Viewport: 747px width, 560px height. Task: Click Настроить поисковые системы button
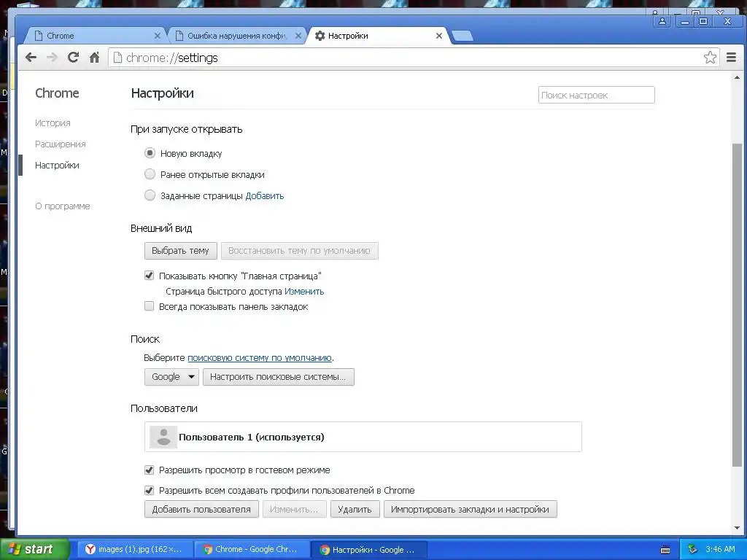278,377
